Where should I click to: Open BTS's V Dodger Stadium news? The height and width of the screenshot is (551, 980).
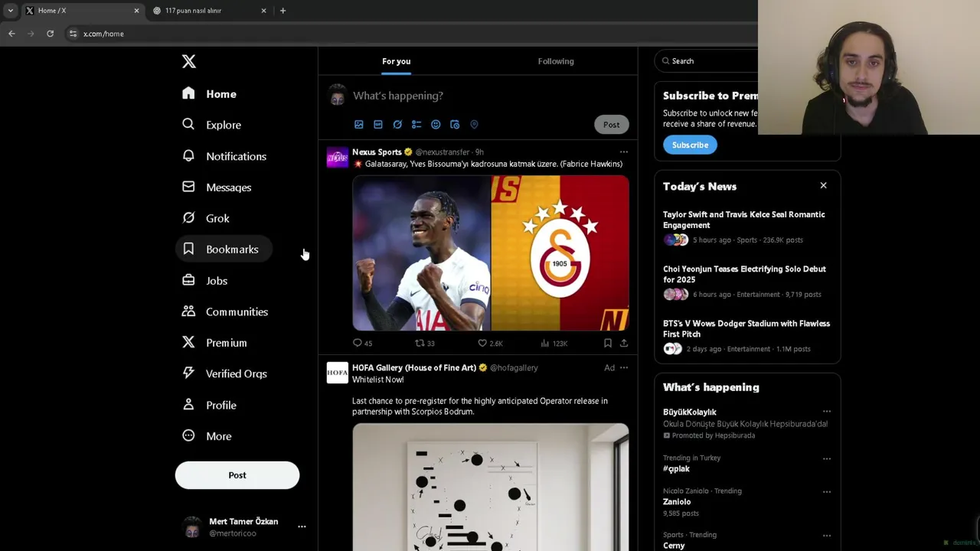(747, 337)
